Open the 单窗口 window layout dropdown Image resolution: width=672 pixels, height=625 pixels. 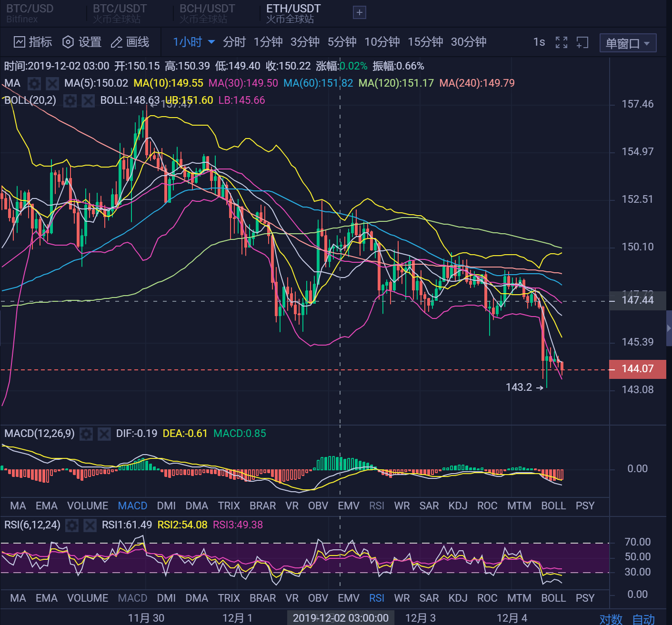click(628, 43)
